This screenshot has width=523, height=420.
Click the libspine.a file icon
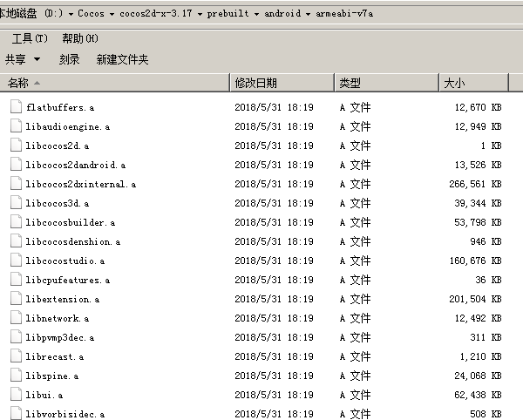[x=16, y=376]
